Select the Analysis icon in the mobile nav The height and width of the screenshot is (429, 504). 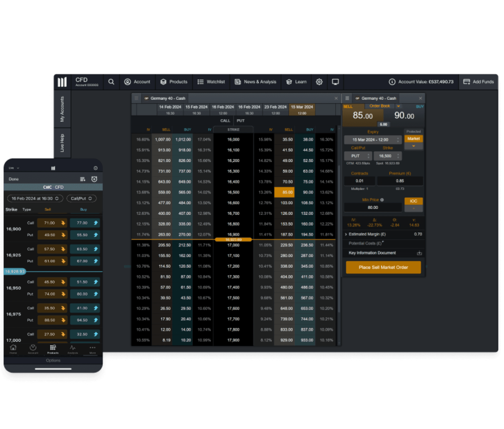(73, 347)
